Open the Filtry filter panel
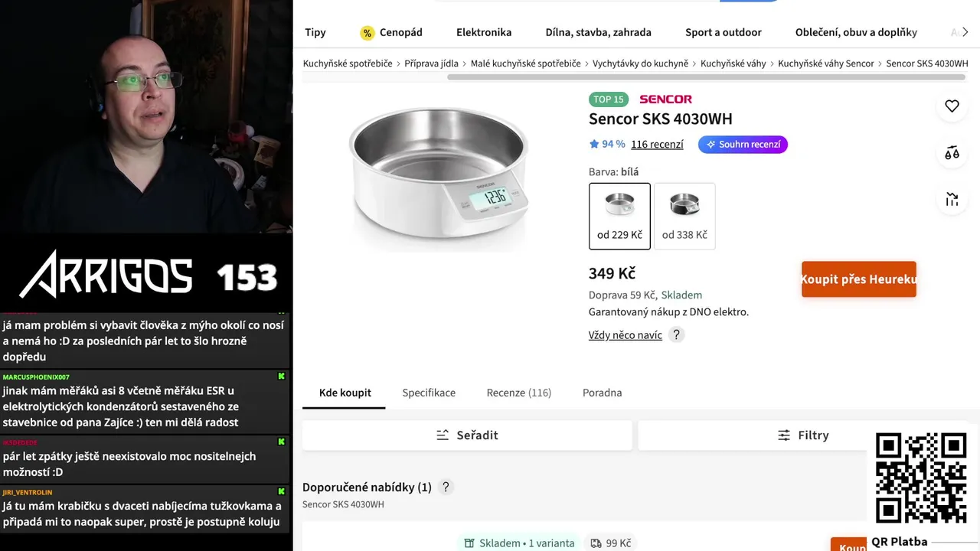The image size is (980, 551). click(x=803, y=435)
